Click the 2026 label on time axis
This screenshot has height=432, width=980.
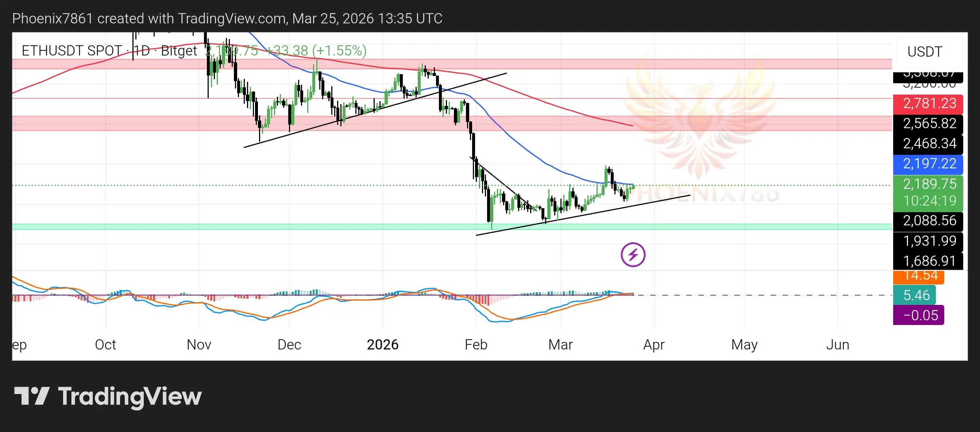tap(382, 345)
